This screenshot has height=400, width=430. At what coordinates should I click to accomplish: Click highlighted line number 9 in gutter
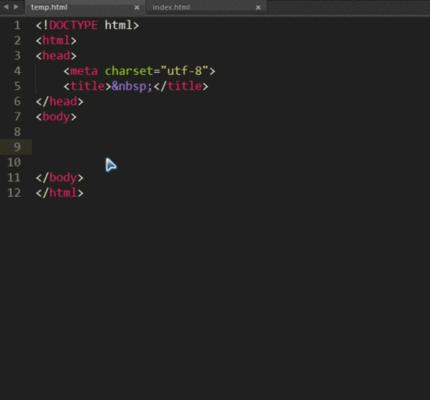pos(17,147)
